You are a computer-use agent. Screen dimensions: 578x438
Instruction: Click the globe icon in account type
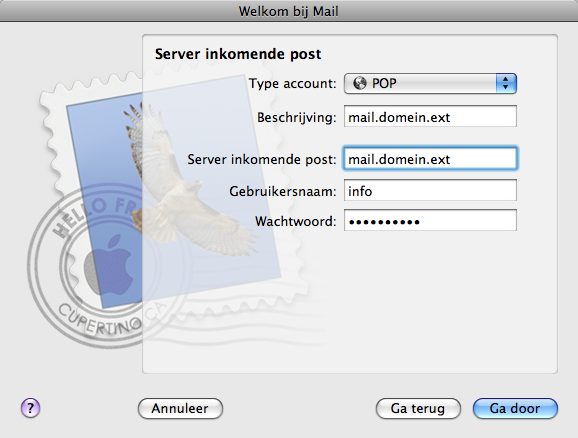[x=359, y=83]
